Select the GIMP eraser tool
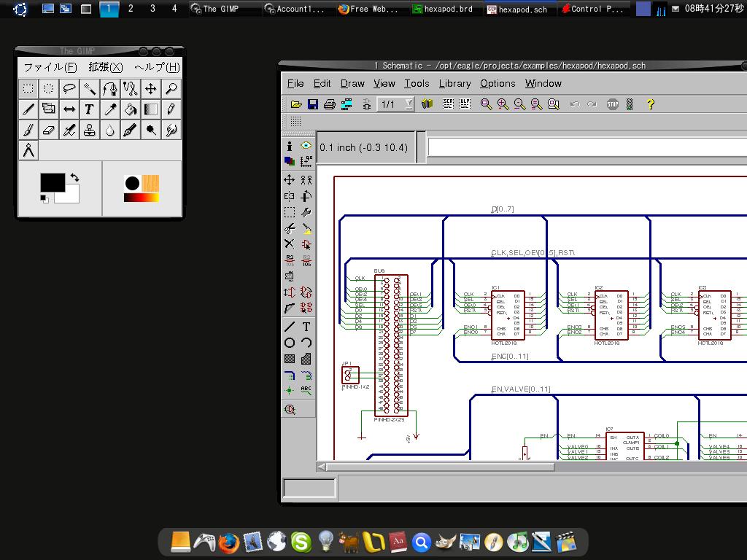This screenshot has width=747, height=560. (48, 131)
